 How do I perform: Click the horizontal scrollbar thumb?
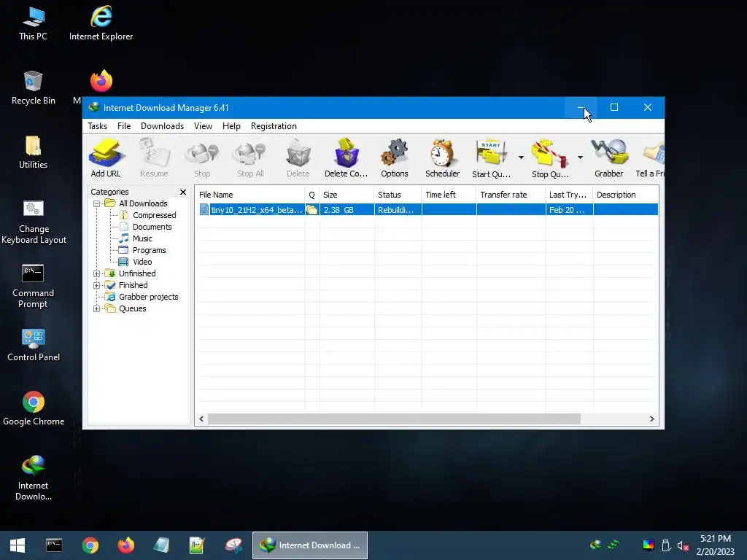[395, 419]
